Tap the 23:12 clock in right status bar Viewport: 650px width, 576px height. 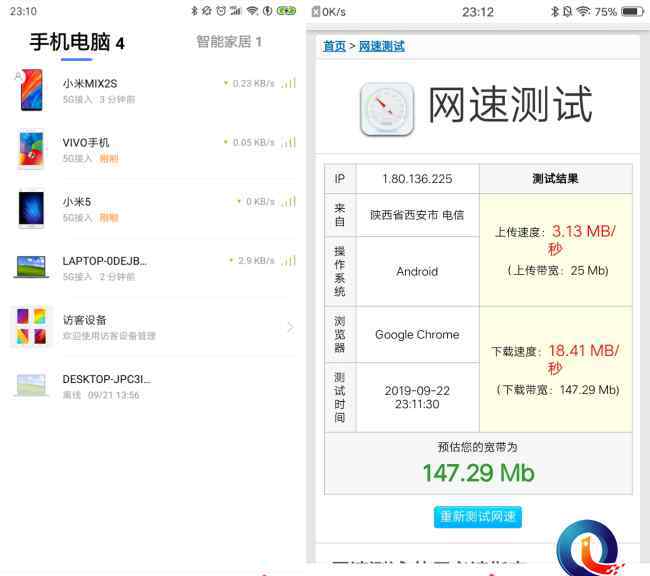478,12
